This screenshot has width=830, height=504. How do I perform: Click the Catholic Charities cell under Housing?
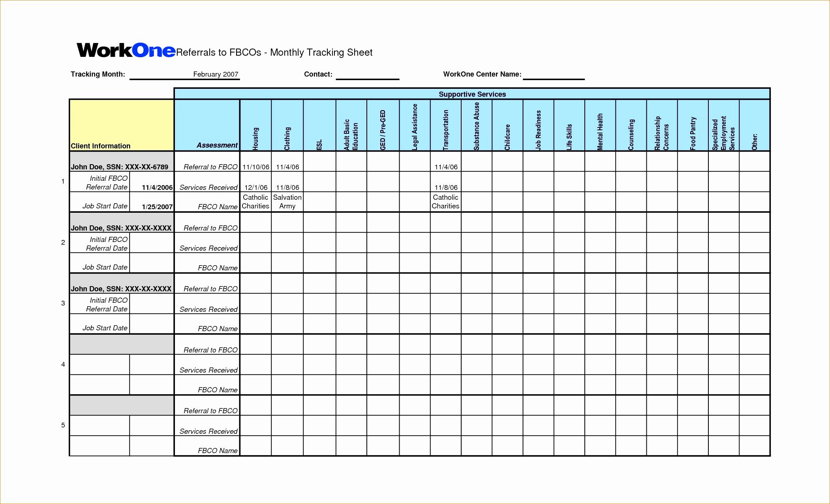pyautogui.click(x=255, y=201)
